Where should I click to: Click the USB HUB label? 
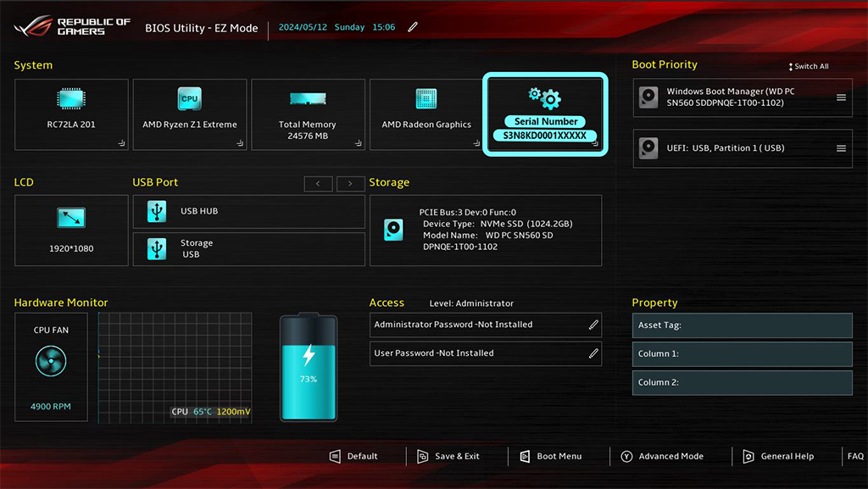click(x=199, y=211)
